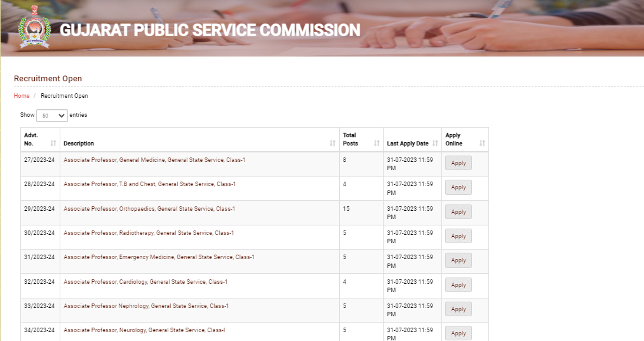
Task: Select advertisement number 34/2023-24 cell
Action: coord(39,330)
